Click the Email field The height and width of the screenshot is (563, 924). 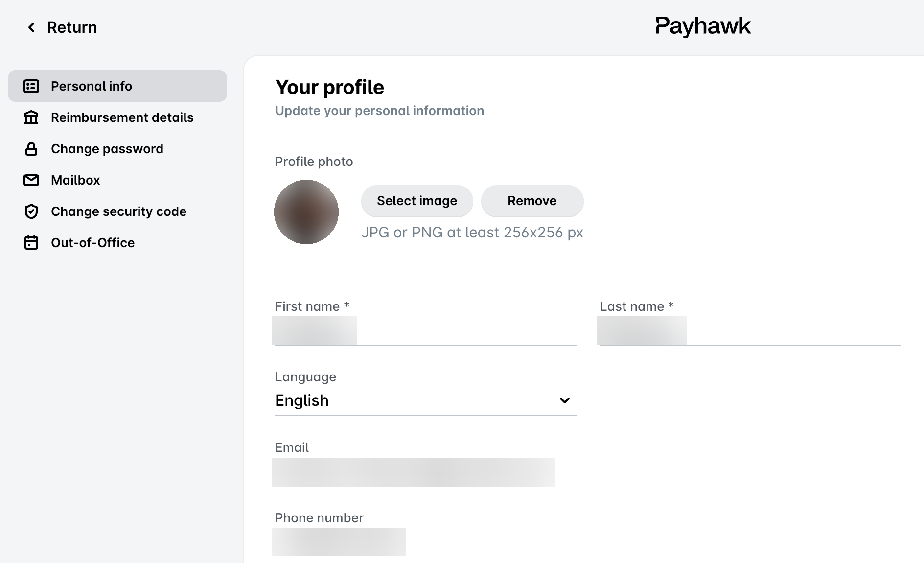pos(414,472)
